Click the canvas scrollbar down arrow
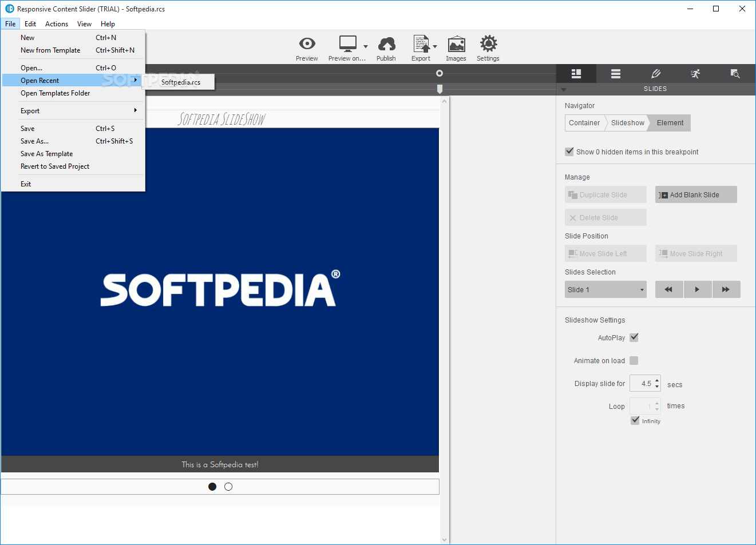Viewport: 756px width, 545px height. pyautogui.click(x=444, y=539)
